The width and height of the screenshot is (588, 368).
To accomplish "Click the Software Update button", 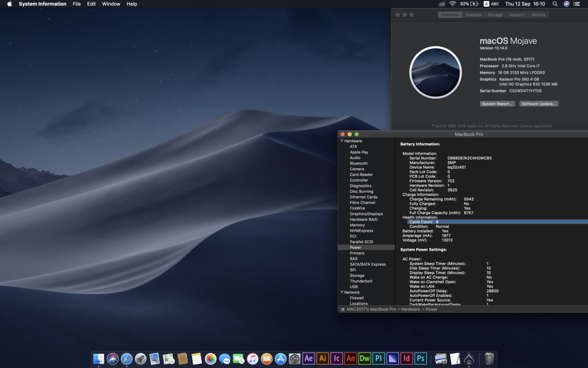I will 539,104.
